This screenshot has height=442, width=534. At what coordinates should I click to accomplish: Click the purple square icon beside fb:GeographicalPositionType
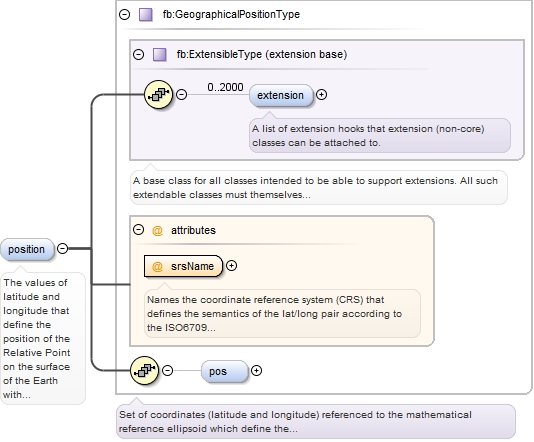pos(146,15)
